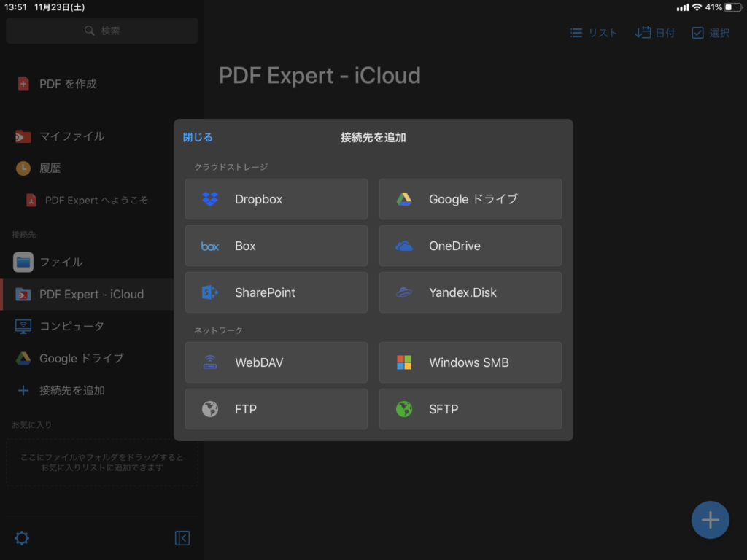Image resolution: width=747 pixels, height=560 pixels.
Task: Select FTP network connection label
Action: click(x=246, y=409)
